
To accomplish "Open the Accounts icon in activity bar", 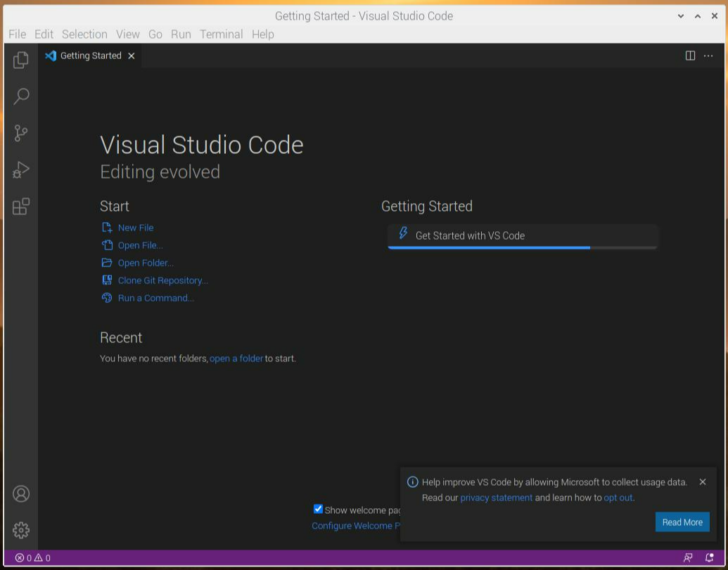I will (x=21, y=493).
